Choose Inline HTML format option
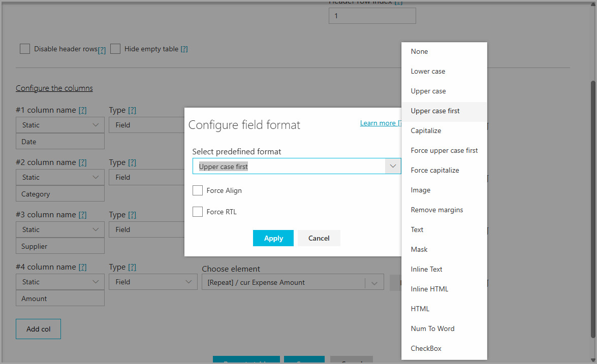 click(x=444, y=289)
